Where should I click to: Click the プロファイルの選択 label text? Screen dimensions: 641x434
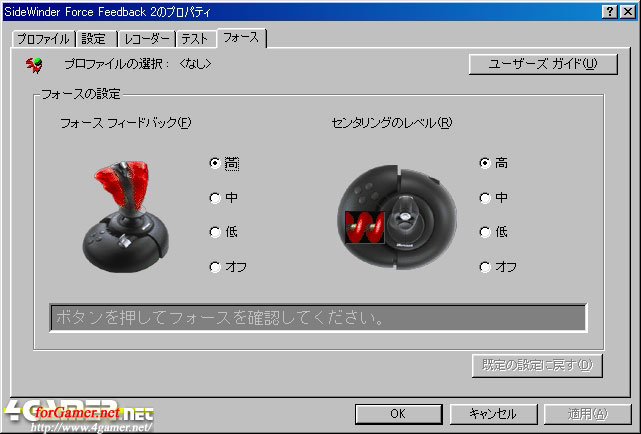[x=117, y=64]
